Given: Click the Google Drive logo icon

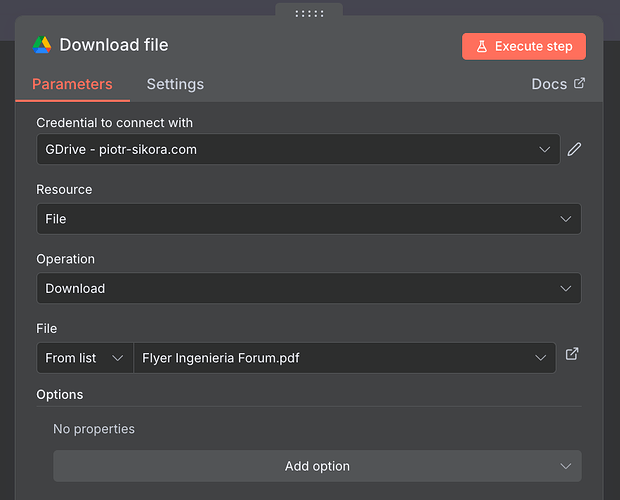Looking at the screenshot, I should point(42,45).
